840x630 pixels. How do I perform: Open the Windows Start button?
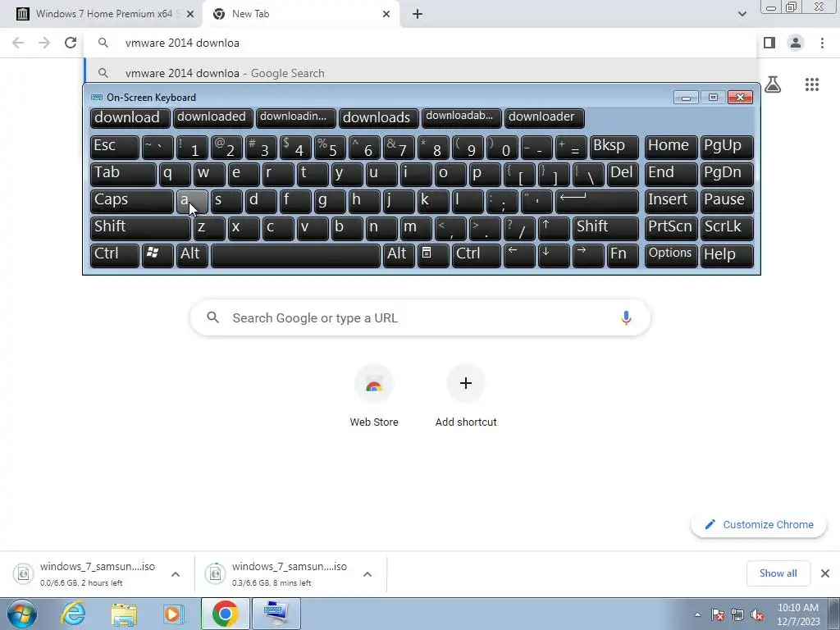21,614
